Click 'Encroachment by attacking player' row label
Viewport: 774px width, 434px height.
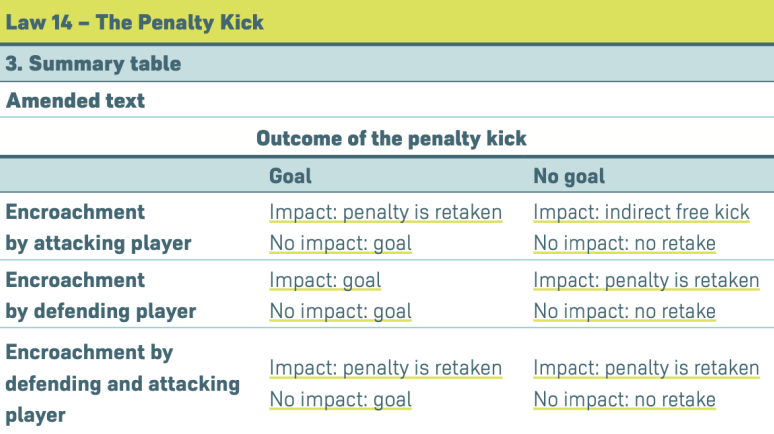click(98, 227)
